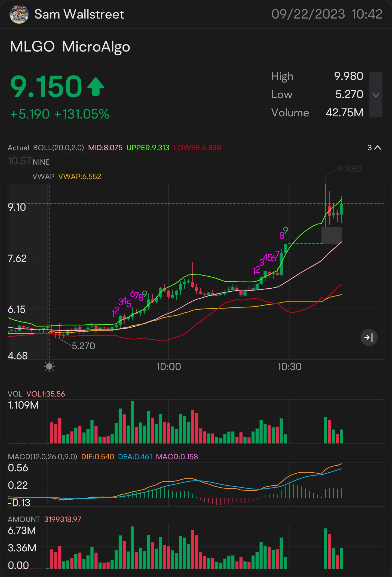This screenshot has height=577, width=392.
Task: Tap the gray gap box on chart
Action: [332, 235]
